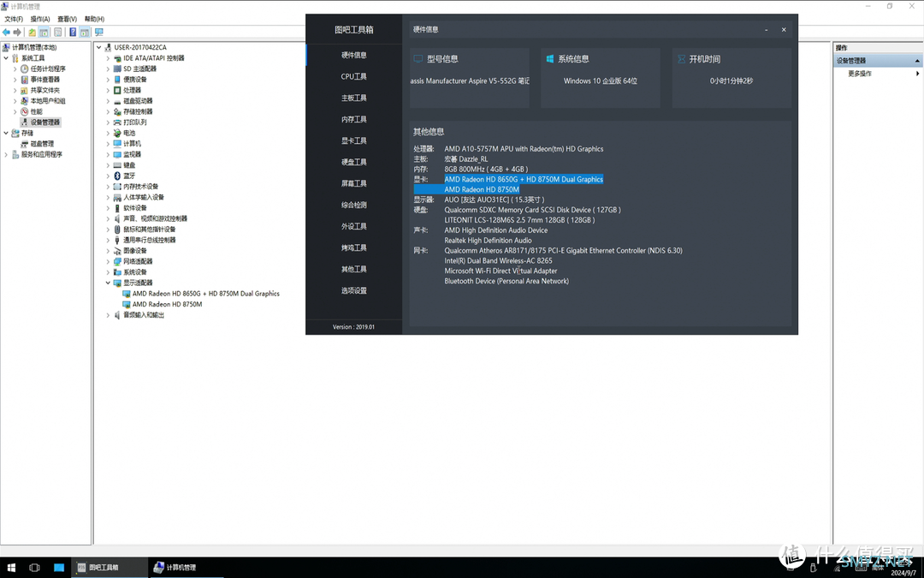
Task: Open 硬盘工具 in 图吧工具箱 sidebar
Action: pos(353,162)
